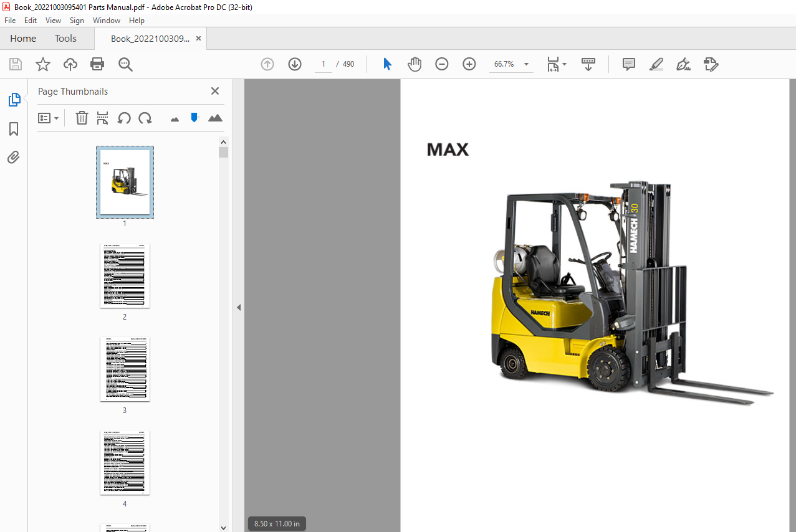Viewport: 796px width, 532px height.
Task: Zoom in with the plus button
Action: point(469,64)
